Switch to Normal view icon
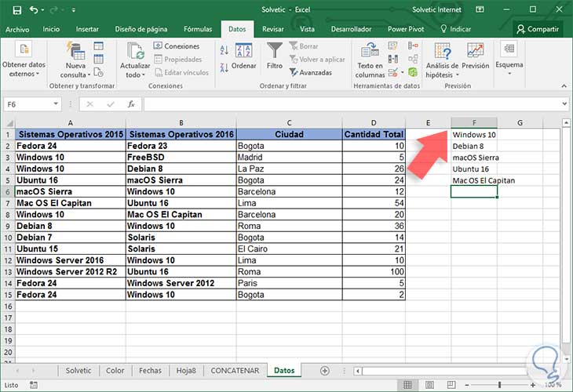 point(407,385)
